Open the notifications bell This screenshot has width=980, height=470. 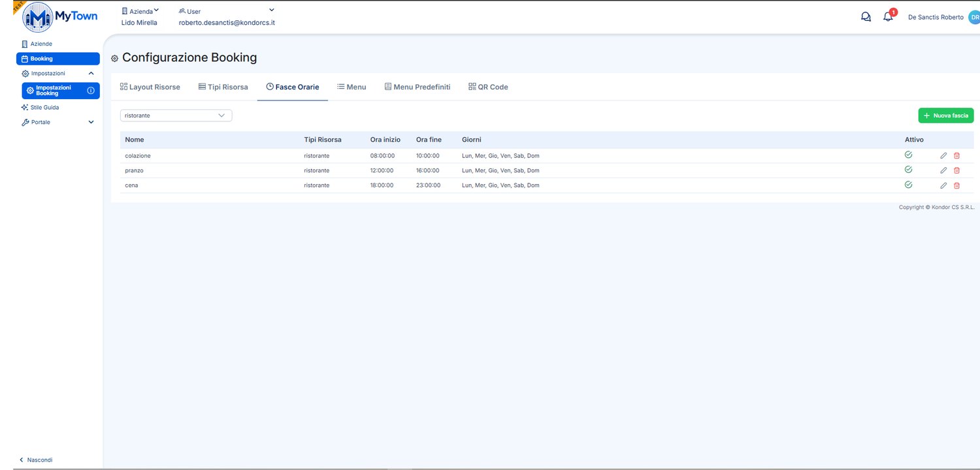pyautogui.click(x=888, y=17)
